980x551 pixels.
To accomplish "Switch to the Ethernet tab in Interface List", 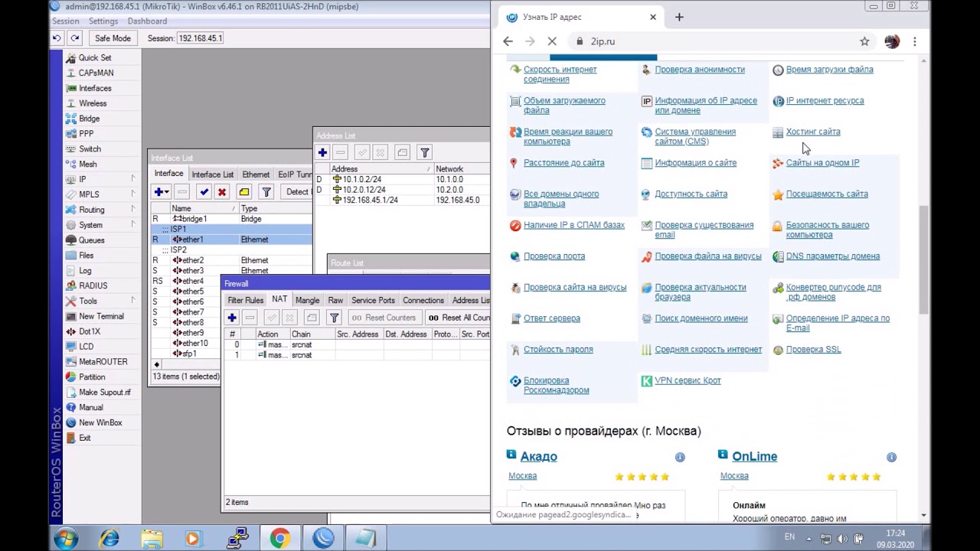I will 256,174.
